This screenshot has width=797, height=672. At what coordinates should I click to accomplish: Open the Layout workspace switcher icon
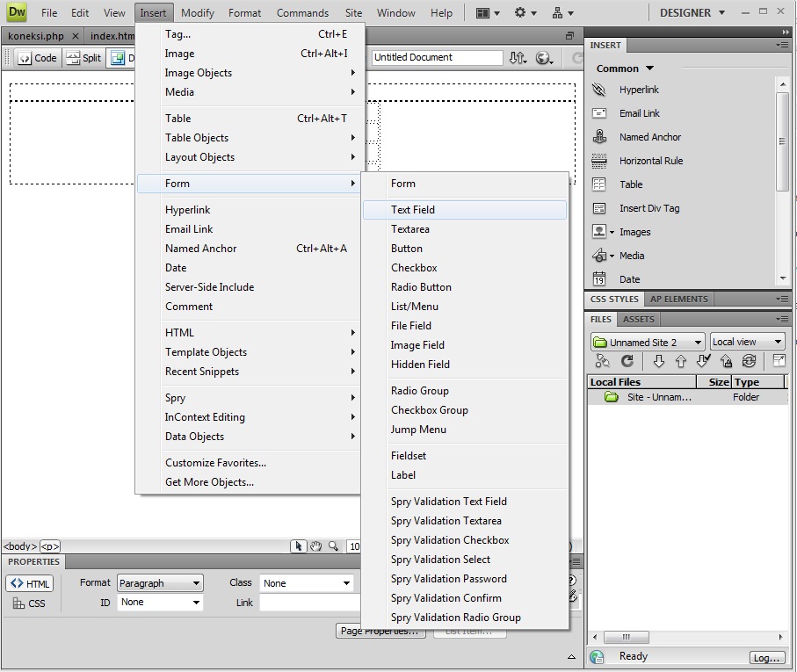(487, 12)
